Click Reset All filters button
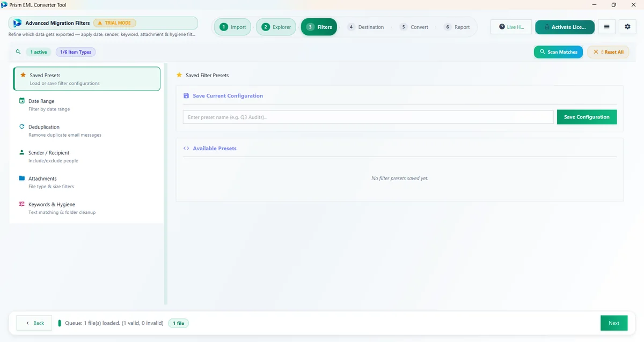Image resolution: width=644 pixels, height=342 pixels. click(608, 52)
